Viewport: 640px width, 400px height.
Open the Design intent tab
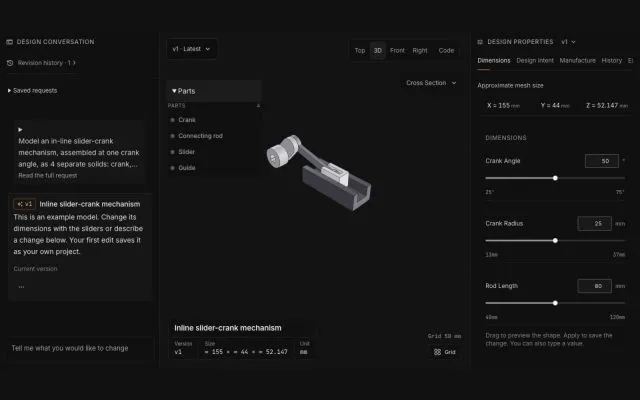[x=535, y=60]
